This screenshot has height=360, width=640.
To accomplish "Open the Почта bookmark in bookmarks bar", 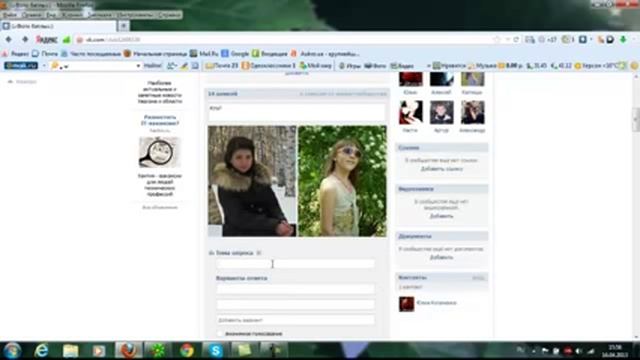I will click(x=45, y=53).
